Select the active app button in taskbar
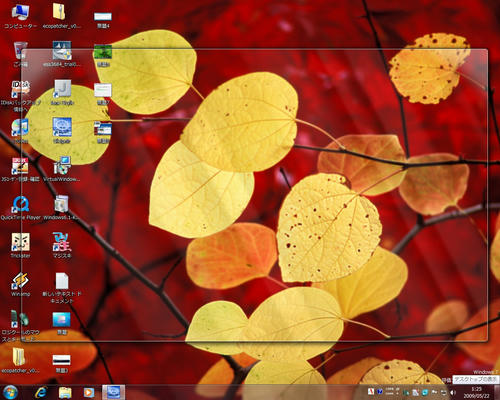Viewport: 500px width, 400px height. (113, 392)
